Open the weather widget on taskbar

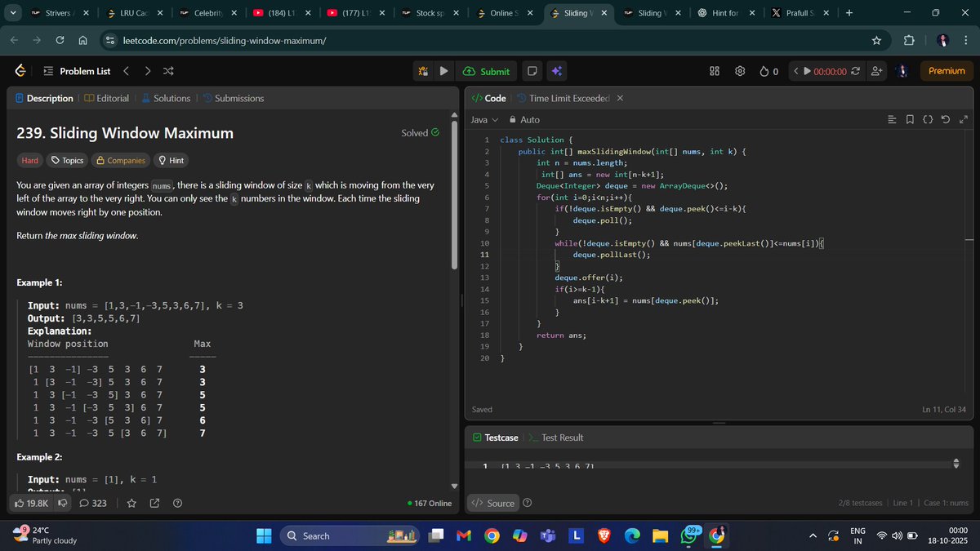click(45, 535)
